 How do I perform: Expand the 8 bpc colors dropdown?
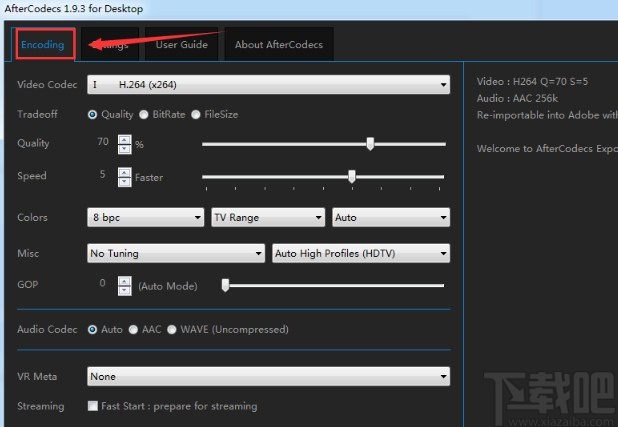(146, 217)
